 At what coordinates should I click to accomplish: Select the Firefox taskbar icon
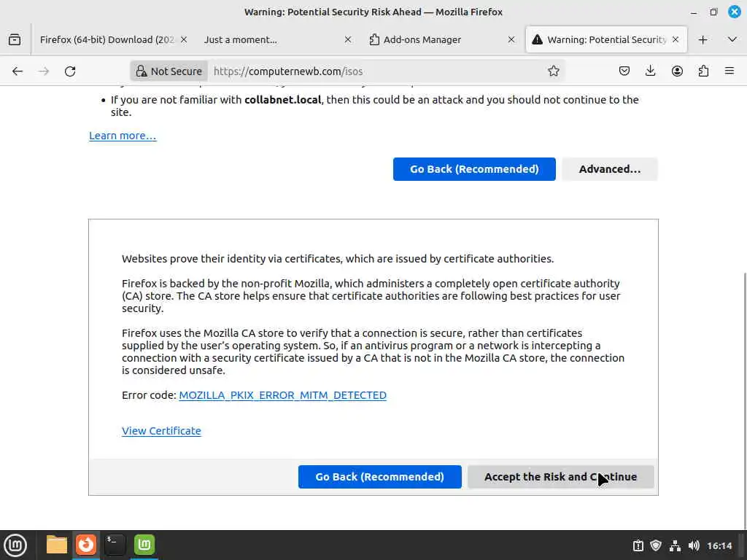[86, 544]
